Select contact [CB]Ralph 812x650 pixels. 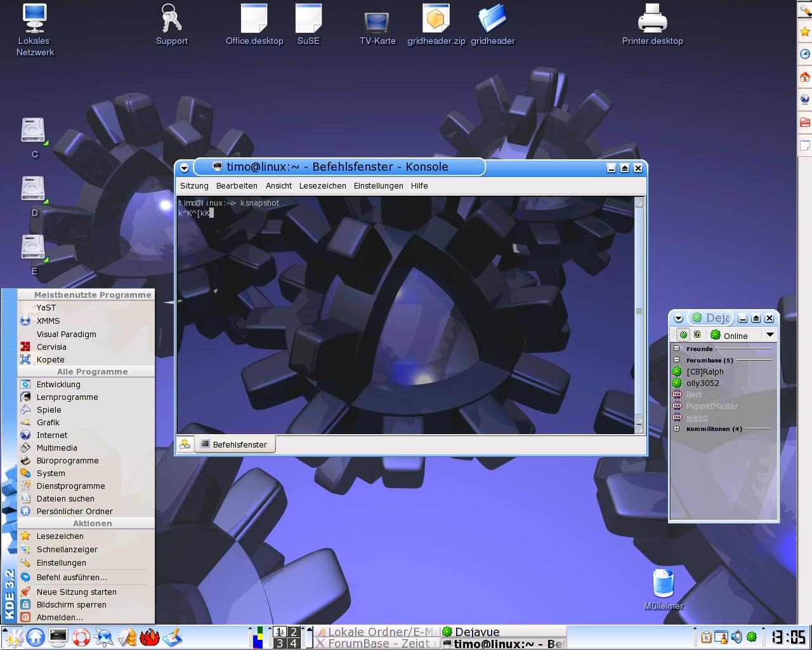pos(705,371)
